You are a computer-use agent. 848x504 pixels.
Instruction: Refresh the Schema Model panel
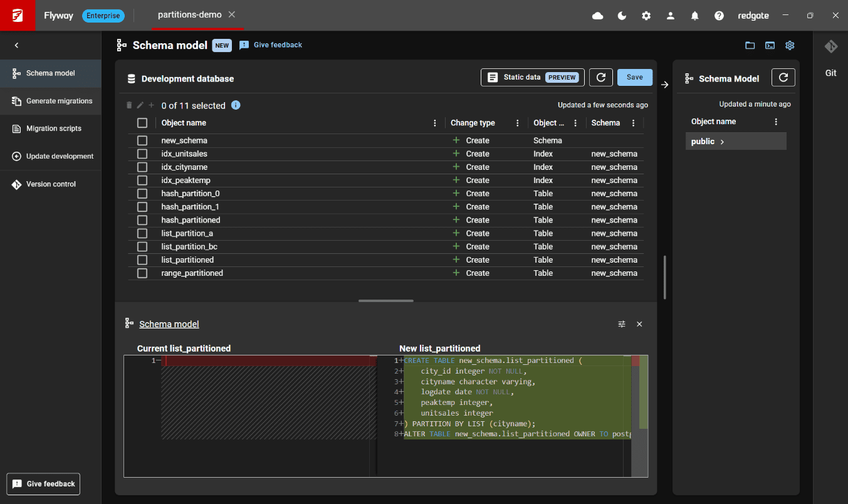(x=783, y=77)
